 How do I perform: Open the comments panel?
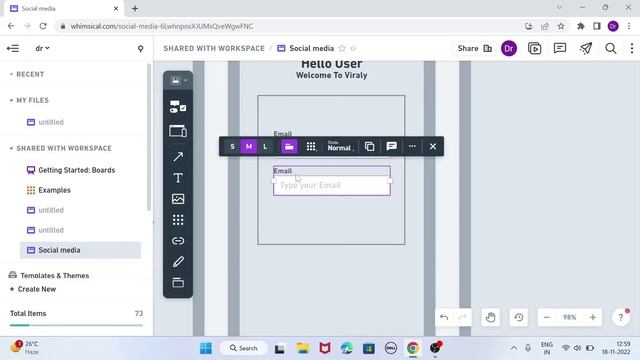click(x=560, y=49)
